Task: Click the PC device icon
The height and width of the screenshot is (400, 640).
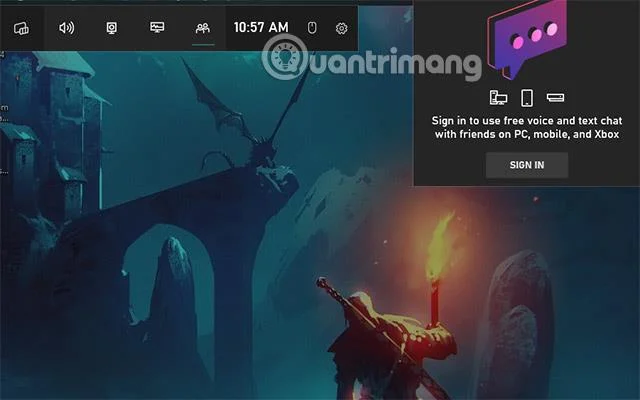Action: tap(498, 98)
